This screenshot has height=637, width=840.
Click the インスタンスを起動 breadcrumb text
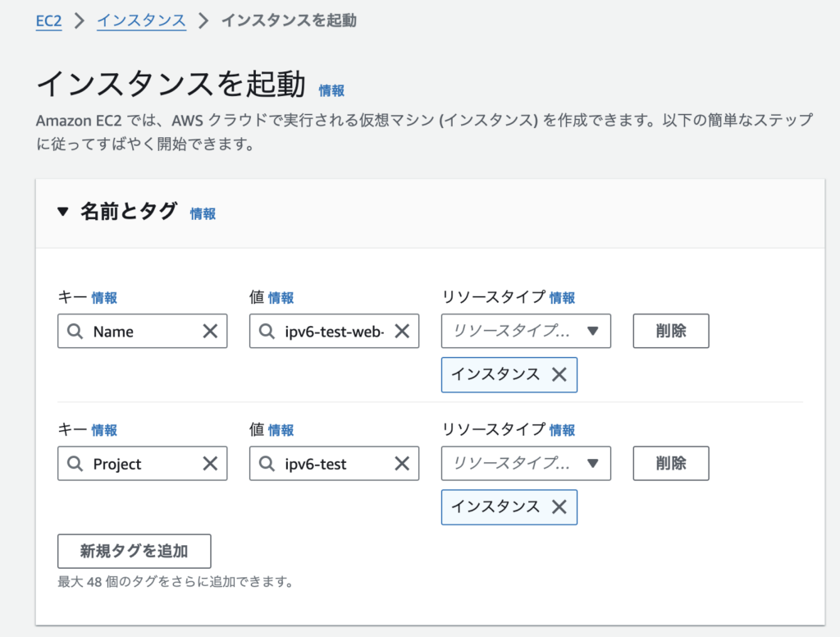coord(290,21)
